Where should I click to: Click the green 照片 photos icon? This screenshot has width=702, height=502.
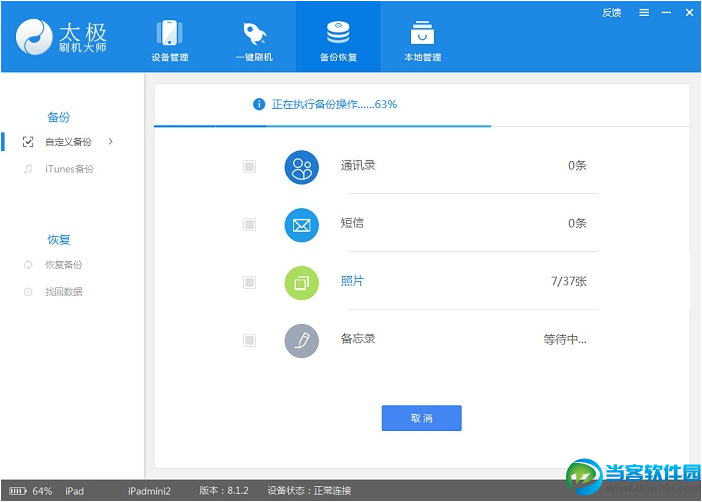(x=301, y=283)
